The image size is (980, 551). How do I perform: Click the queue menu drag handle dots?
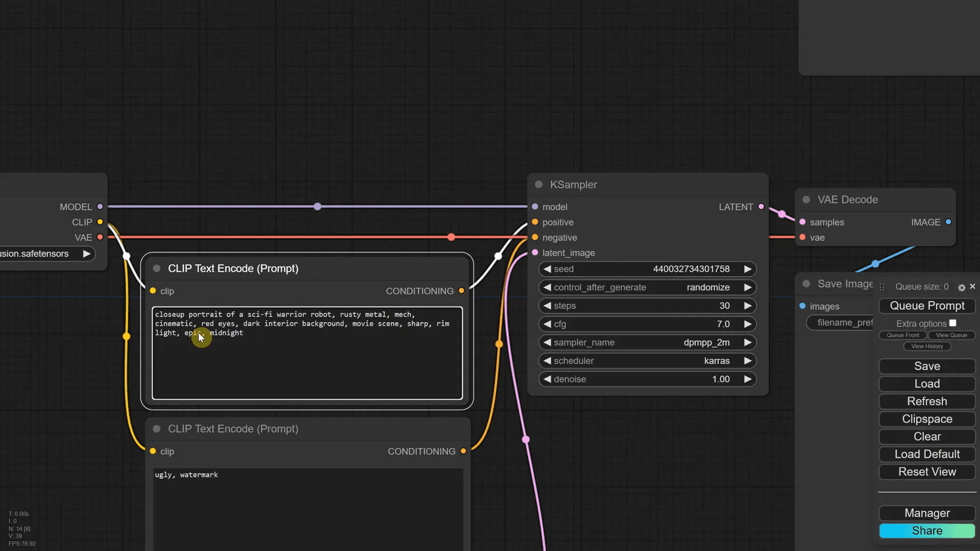tap(882, 287)
